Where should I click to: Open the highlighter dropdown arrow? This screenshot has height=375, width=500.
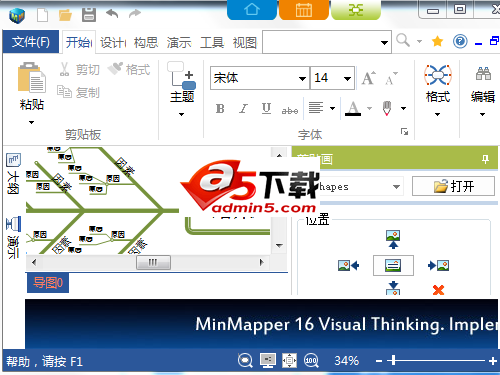(x=403, y=108)
